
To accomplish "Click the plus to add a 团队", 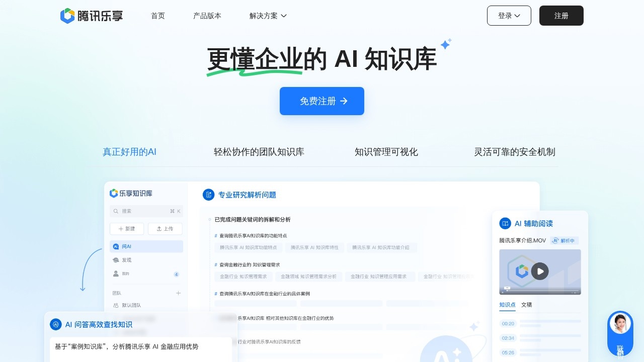I will (178, 293).
